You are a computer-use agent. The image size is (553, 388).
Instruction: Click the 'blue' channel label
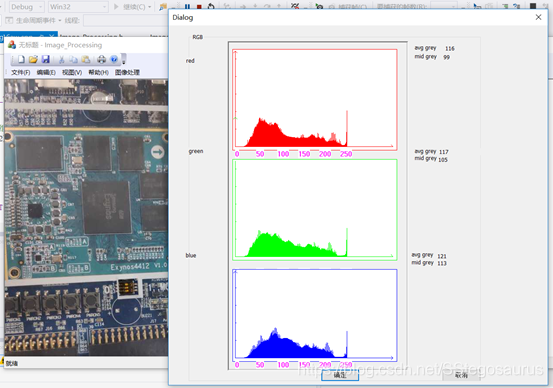point(191,255)
